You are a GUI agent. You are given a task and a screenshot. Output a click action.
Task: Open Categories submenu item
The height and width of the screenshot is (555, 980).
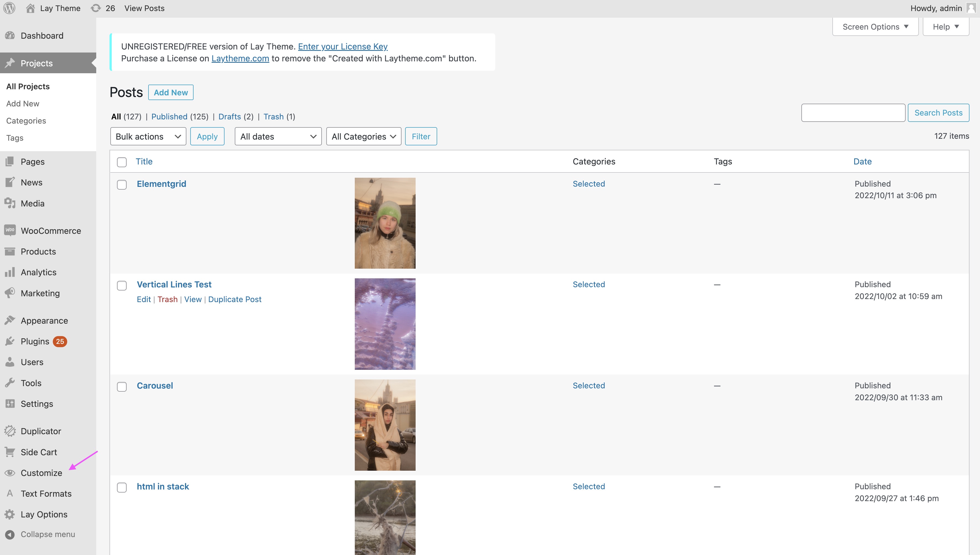[26, 121]
